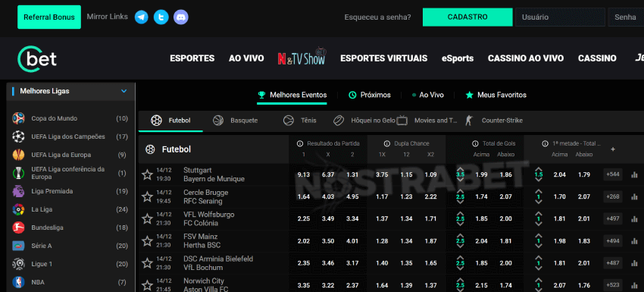Increase Total de Gols line for Stuttgart match

click(460, 169)
